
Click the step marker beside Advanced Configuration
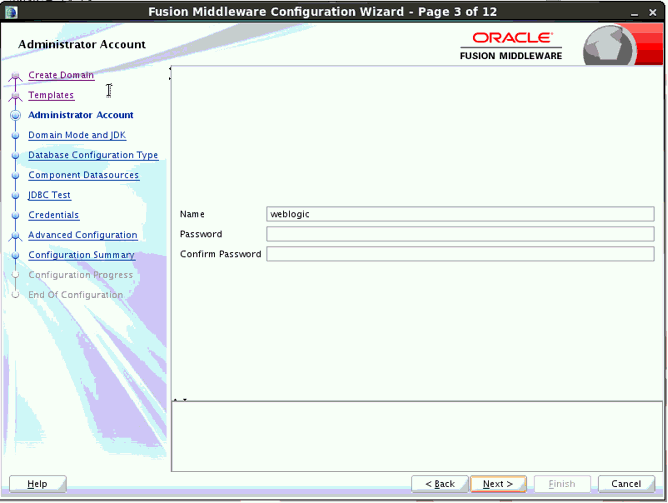[x=15, y=236]
